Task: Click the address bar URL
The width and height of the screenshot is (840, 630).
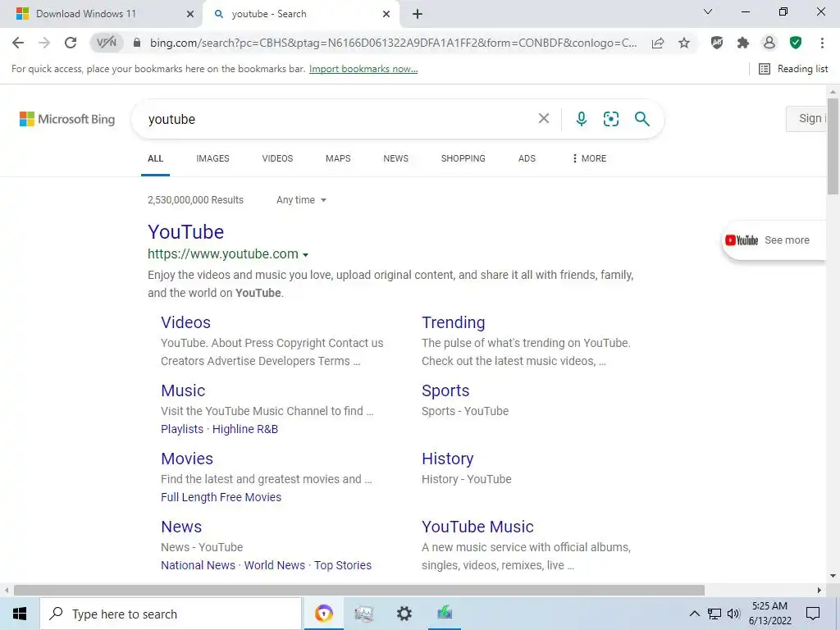Action: coord(393,43)
